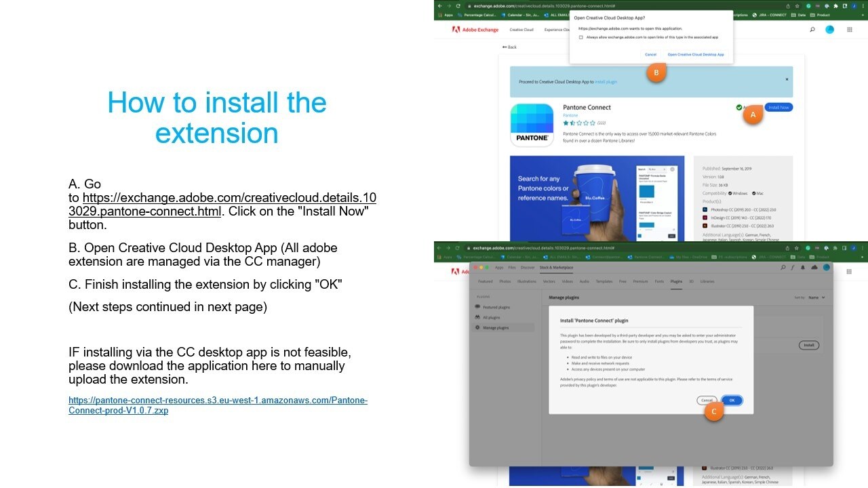Switch to Discover tab in Creative Cloud app
868x488 pixels.
[x=528, y=268]
